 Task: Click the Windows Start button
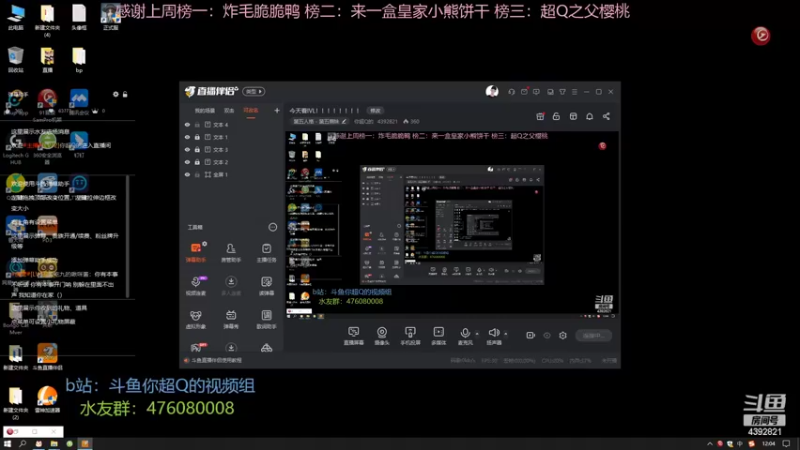pyautogui.click(x=8, y=444)
